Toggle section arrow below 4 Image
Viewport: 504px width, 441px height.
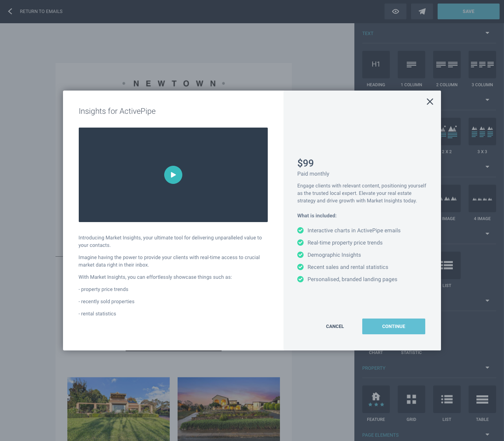(x=487, y=234)
